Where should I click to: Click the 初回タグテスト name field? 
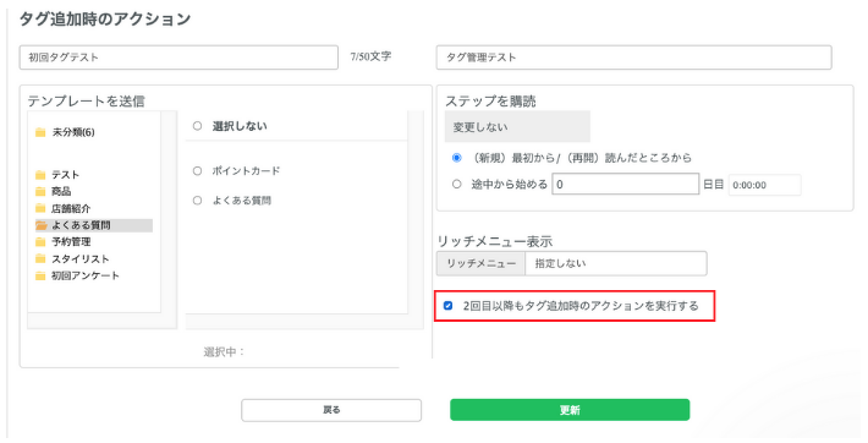tap(178, 58)
